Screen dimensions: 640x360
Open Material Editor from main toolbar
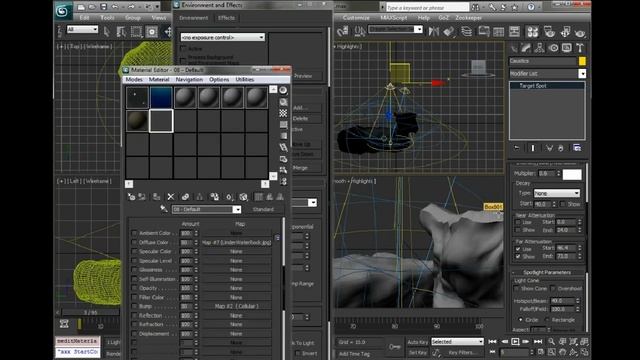click(532, 31)
